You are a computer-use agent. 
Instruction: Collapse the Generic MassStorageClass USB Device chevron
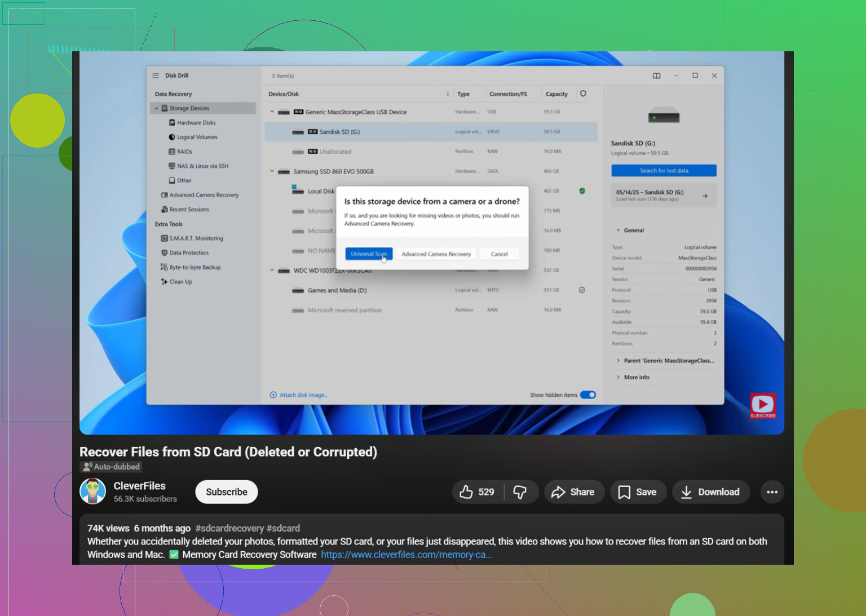coord(272,112)
